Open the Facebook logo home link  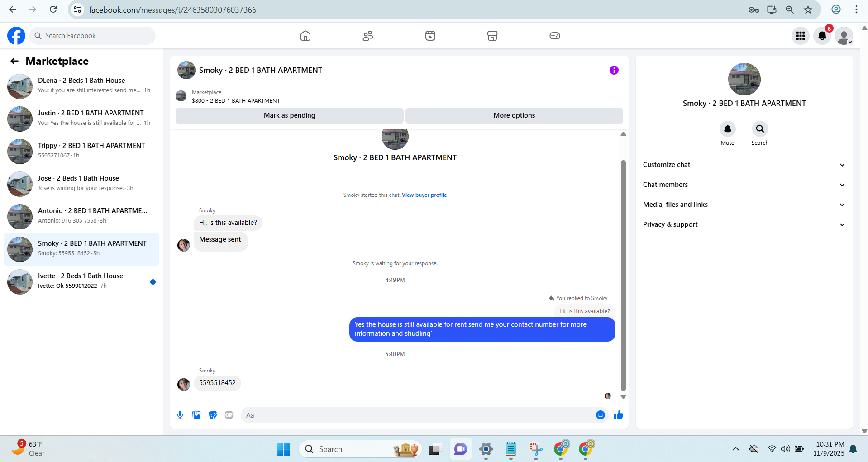(16, 36)
